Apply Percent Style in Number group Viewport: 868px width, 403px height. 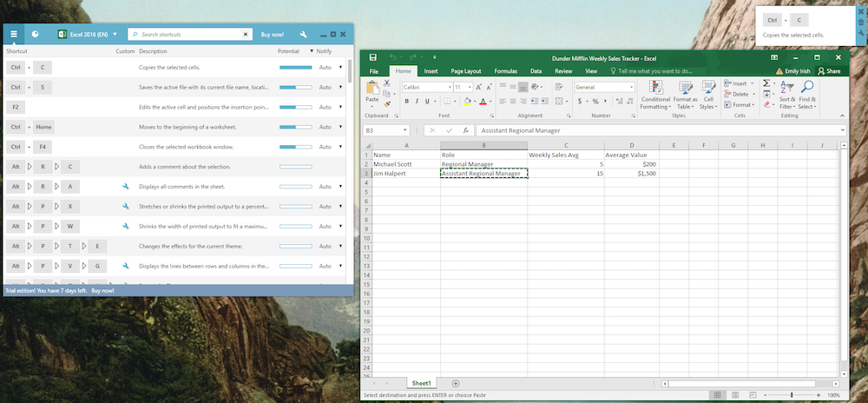[x=595, y=102]
